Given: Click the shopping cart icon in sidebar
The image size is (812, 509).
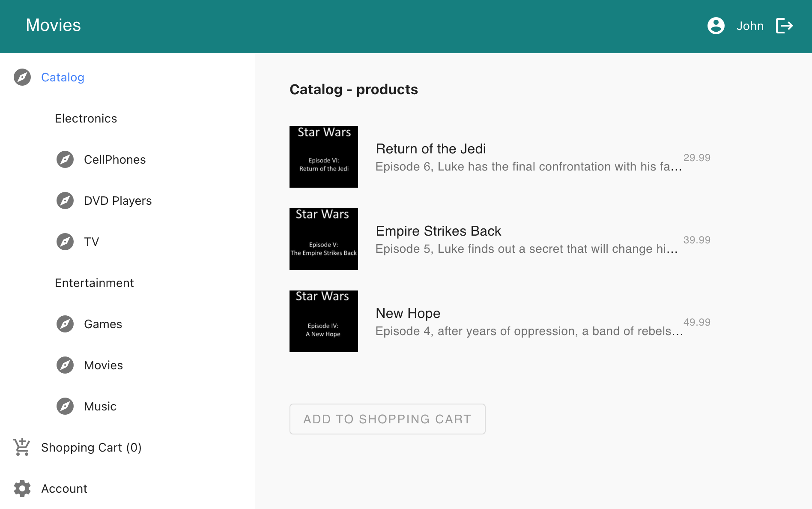Looking at the screenshot, I should [x=22, y=447].
